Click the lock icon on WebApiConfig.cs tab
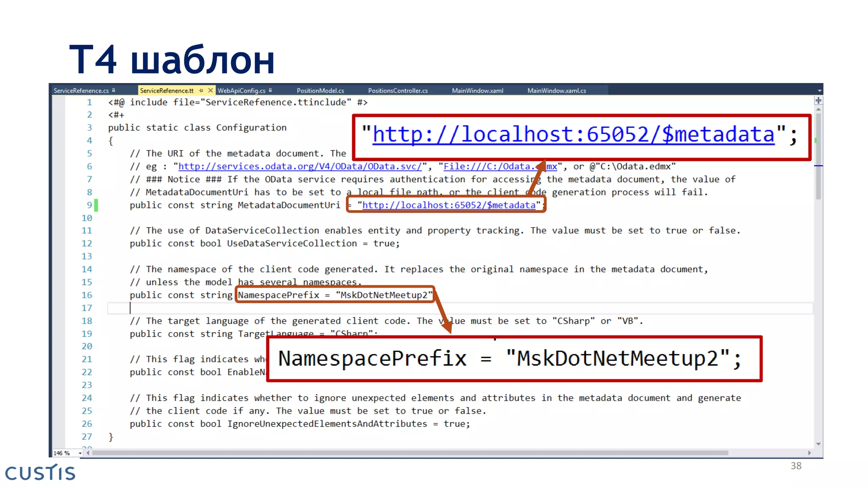 coord(270,90)
